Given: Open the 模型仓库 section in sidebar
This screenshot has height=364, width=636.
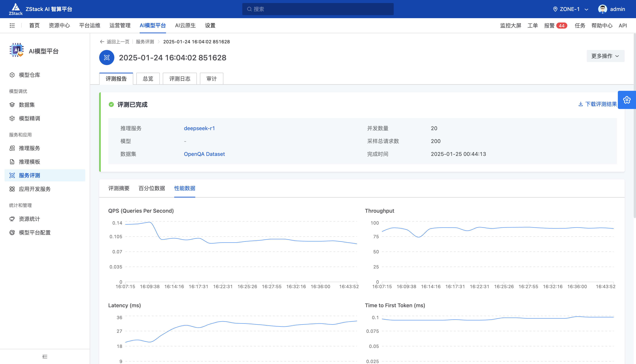Looking at the screenshot, I should pyautogui.click(x=29, y=75).
